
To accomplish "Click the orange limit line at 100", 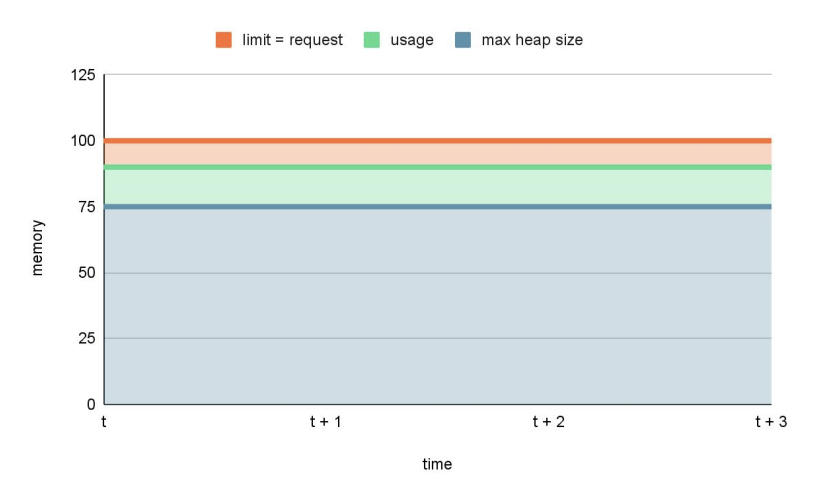I will tap(437, 140).
